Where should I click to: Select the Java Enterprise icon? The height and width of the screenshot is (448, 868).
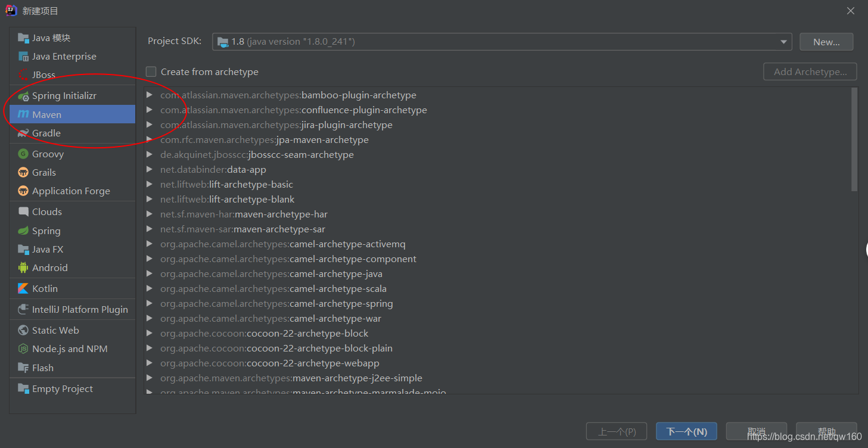click(x=23, y=57)
